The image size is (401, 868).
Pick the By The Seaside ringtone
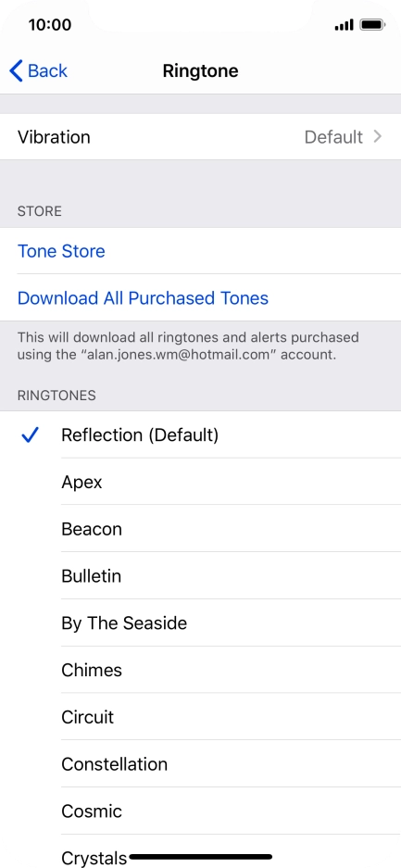point(200,623)
